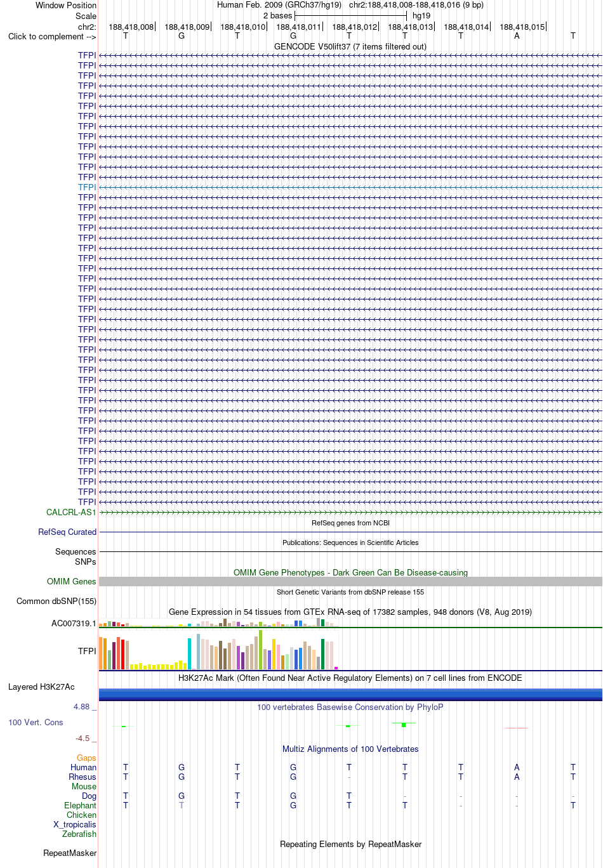Click the chr2: ruler label

point(87,27)
